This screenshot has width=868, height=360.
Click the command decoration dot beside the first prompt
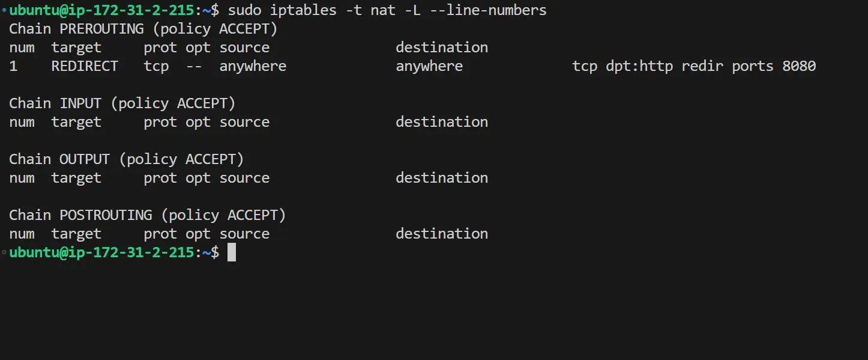(4, 10)
